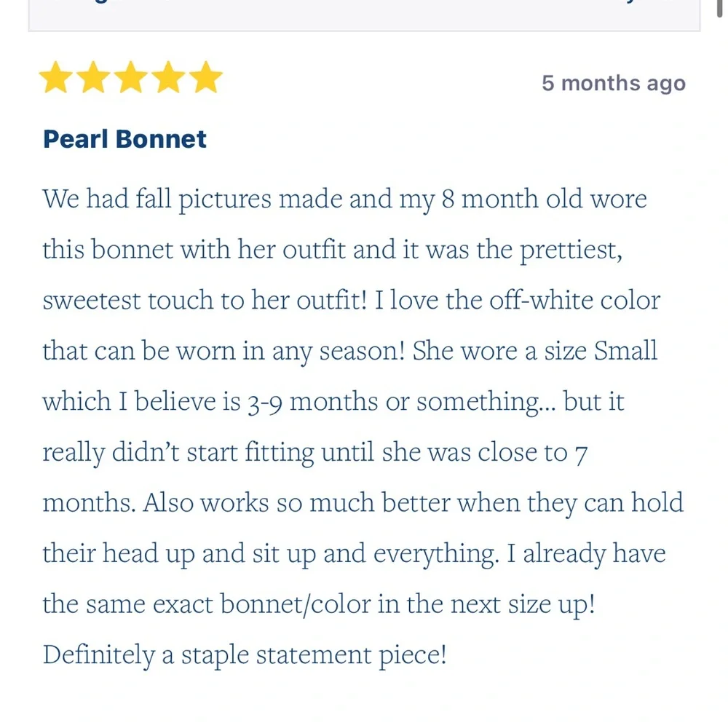Click the fourth yellow rating star
Screen dimensions: 728x728
[x=168, y=77]
